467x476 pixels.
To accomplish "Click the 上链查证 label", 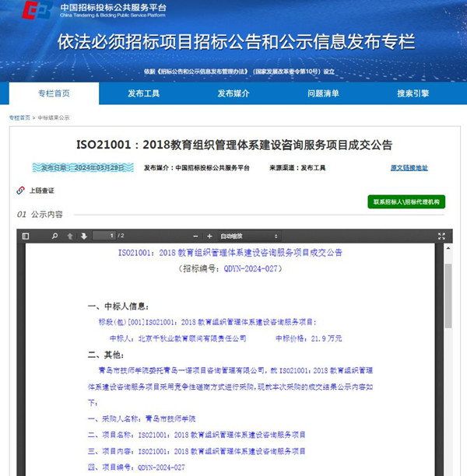I will point(41,191).
